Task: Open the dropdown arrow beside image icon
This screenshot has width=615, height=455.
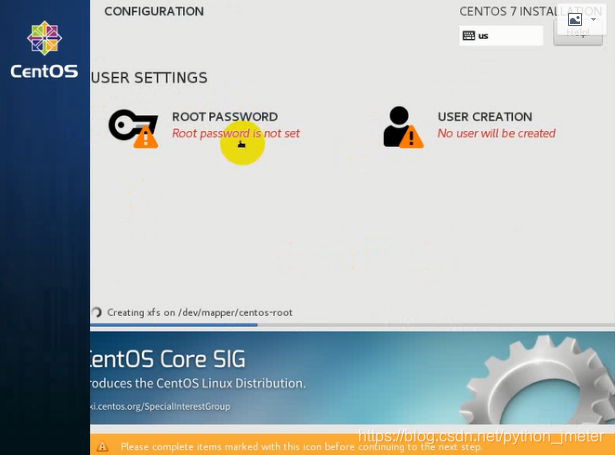Action: click(x=593, y=19)
